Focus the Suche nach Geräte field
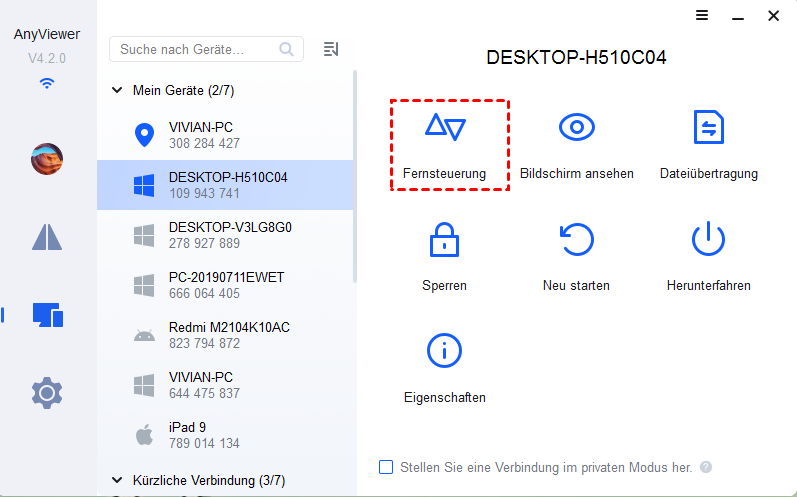 pyautogui.click(x=206, y=49)
